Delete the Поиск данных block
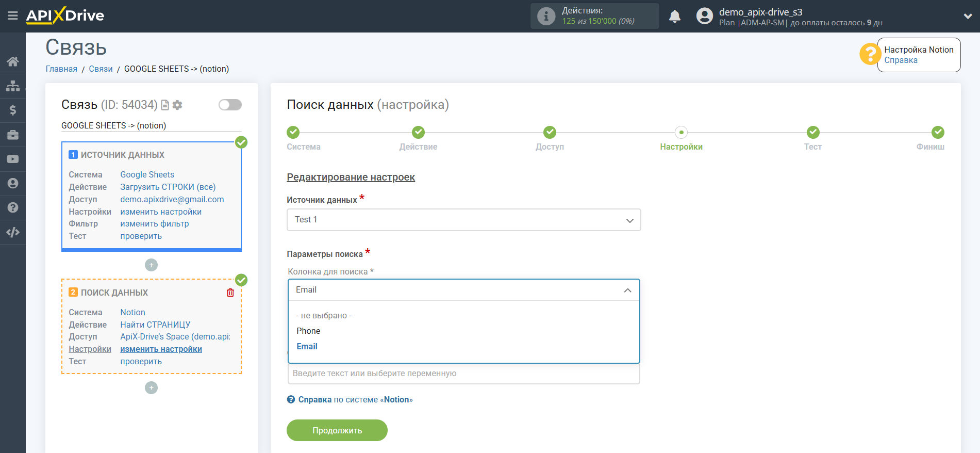This screenshot has width=980, height=453. tap(230, 293)
